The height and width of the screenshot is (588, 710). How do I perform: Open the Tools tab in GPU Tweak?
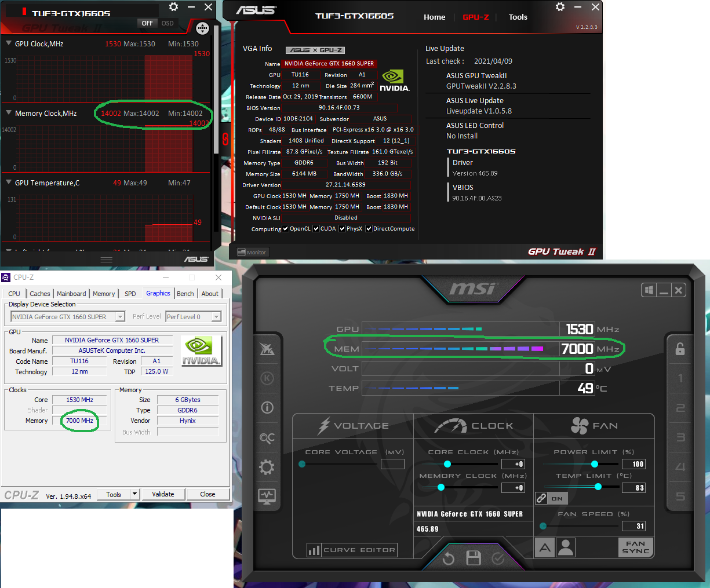(x=518, y=17)
